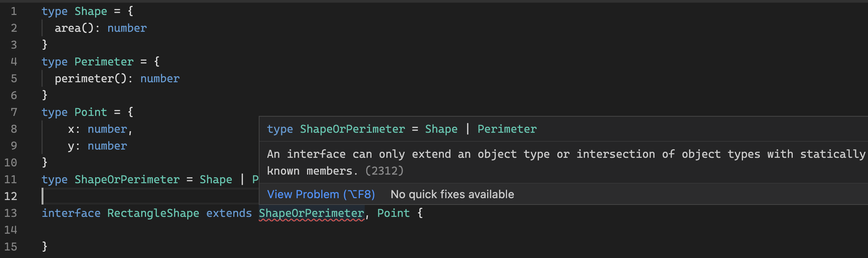Viewport: 868px width, 258px height.
Task: Select the Perimeter type name on line 4
Action: pyautogui.click(x=104, y=62)
